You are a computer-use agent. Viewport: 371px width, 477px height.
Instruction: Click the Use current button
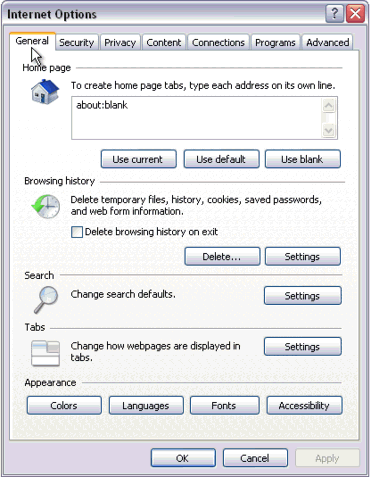click(139, 159)
